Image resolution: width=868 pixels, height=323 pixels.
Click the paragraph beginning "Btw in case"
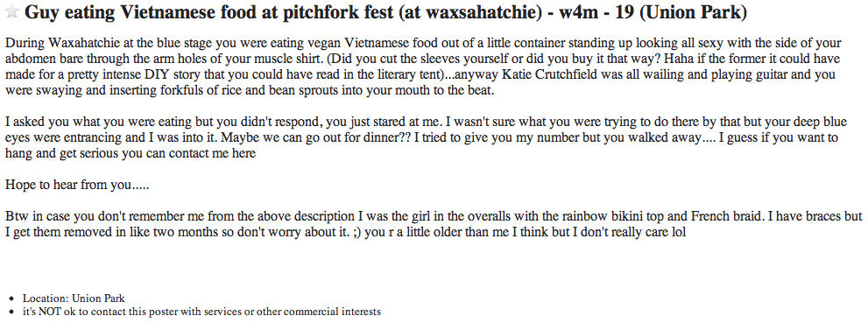click(434, 225)
